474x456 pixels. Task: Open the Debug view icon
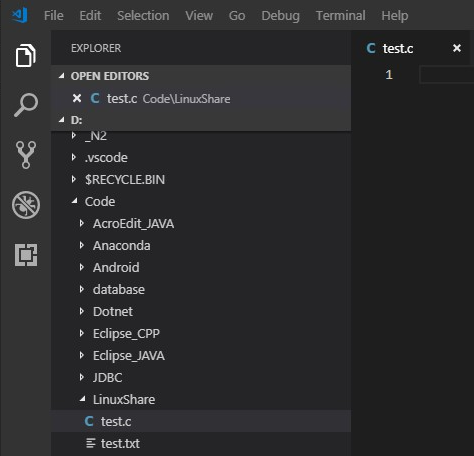pos(26,205)
